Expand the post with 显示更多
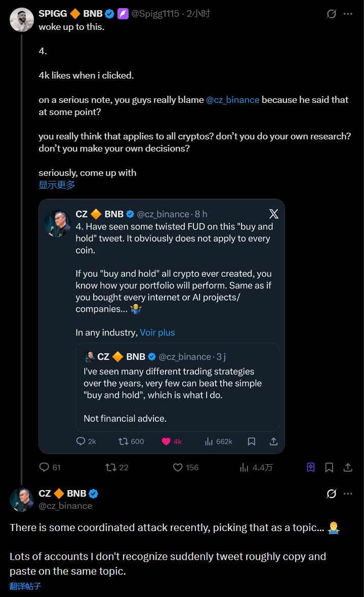Image resolution: width=364 pixels, height=597 pixels. 57,185
